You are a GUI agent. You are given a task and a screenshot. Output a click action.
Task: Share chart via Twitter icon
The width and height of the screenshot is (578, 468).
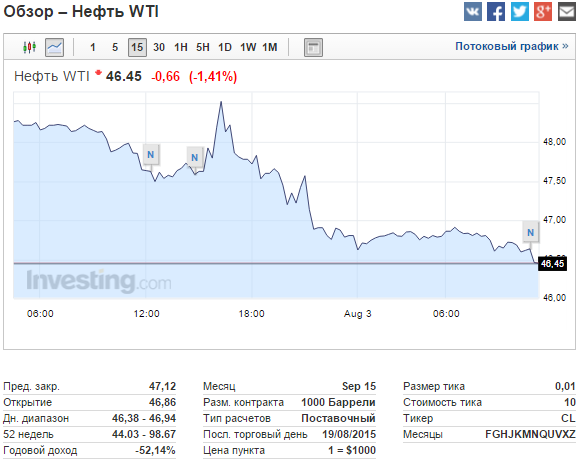pos(519,11)
